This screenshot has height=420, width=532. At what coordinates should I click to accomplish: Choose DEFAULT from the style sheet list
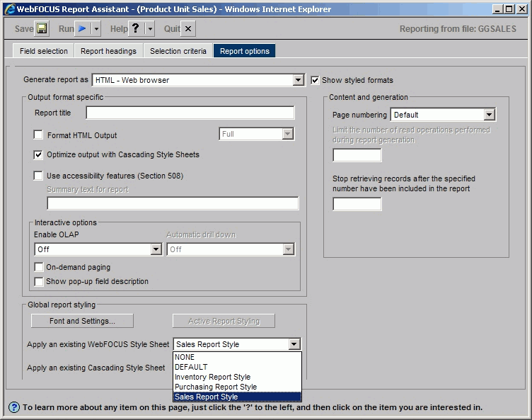pyautogui.click(x=237, y=367)
